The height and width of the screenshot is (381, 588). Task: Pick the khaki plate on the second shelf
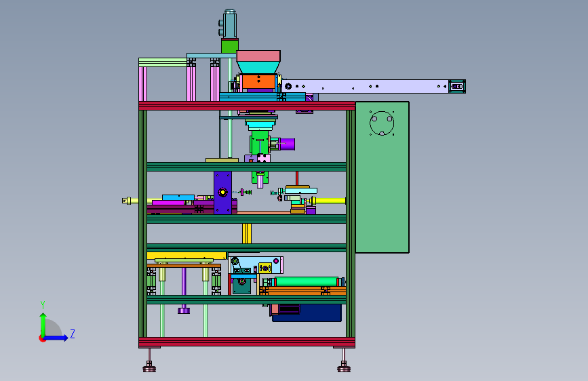(222, 160)
